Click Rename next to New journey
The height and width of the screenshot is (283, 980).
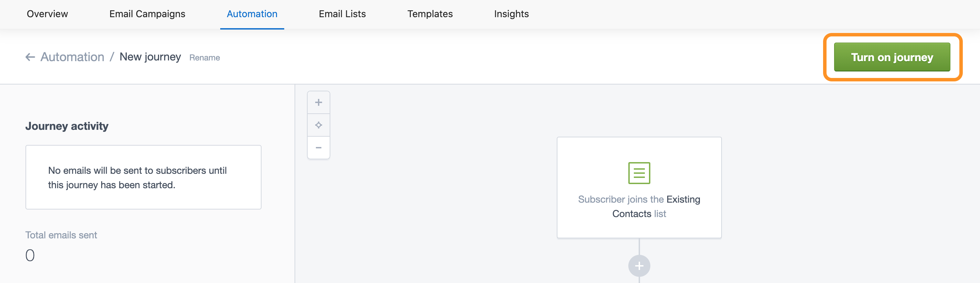pyautogui.click(x=205, y=58)
